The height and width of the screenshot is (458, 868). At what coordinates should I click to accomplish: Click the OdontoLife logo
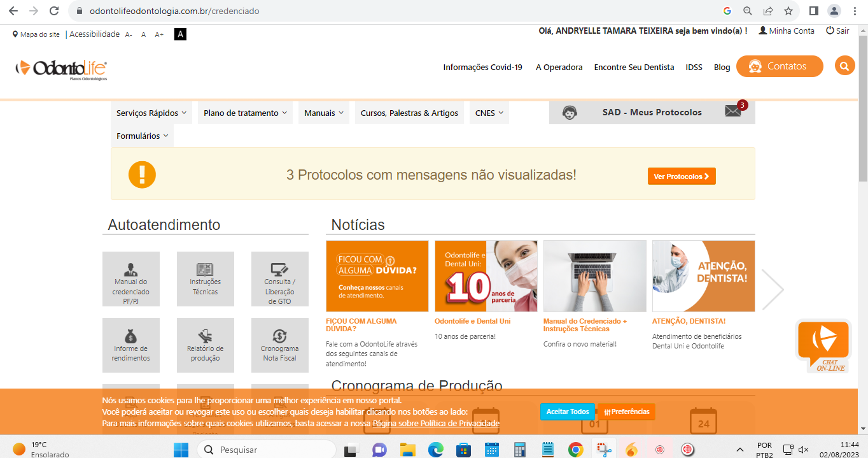tap(61, 69)
